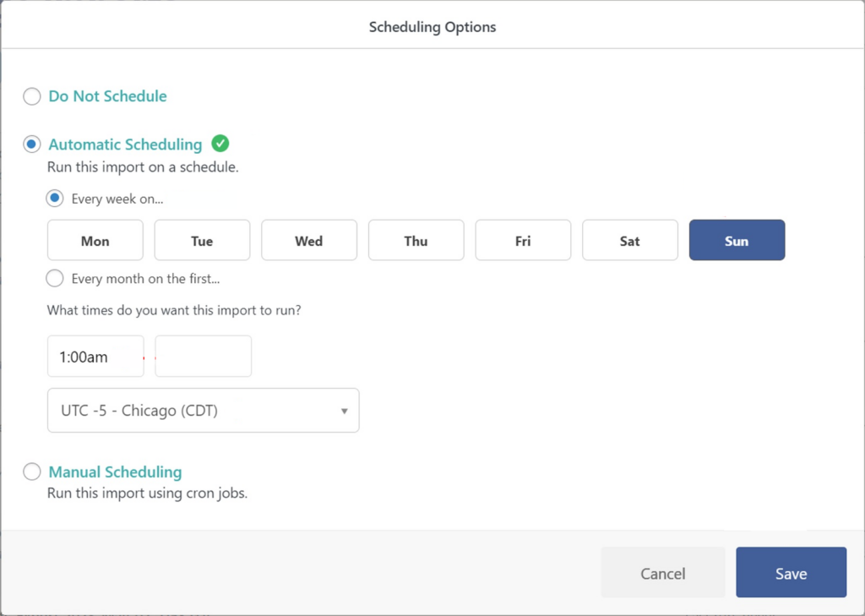
Task: Select Monday as a scheduled day
Action: point(95,240)
